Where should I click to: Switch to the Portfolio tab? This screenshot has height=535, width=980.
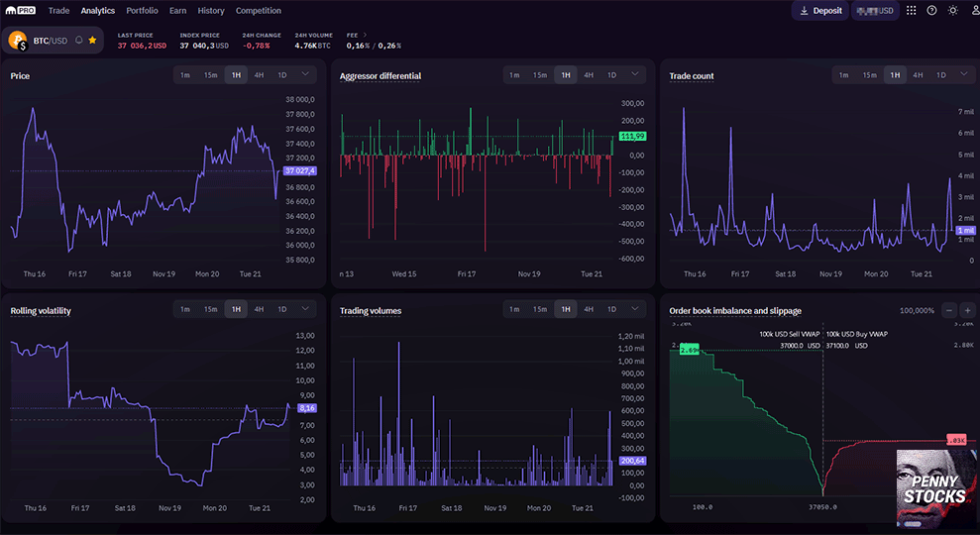pos(142,11)
